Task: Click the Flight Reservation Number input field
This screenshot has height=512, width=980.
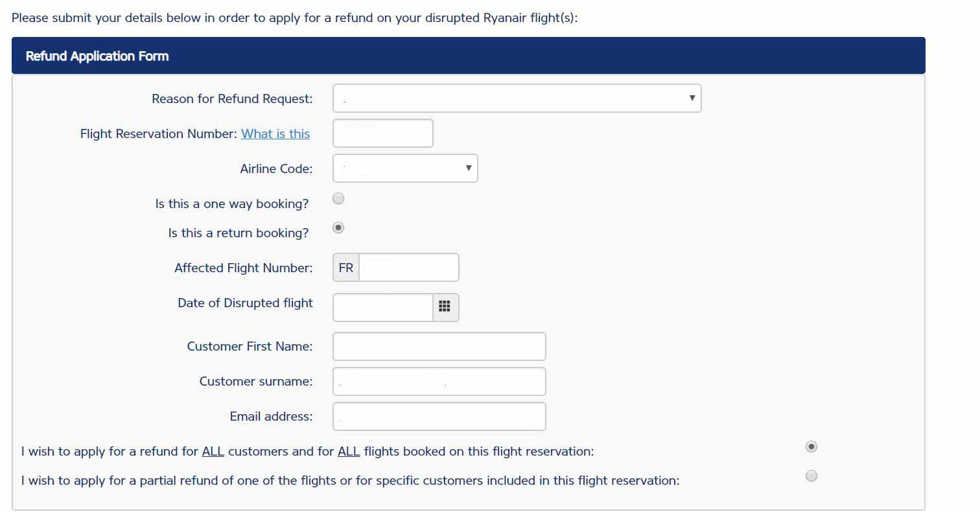Action: click(382, 133)
